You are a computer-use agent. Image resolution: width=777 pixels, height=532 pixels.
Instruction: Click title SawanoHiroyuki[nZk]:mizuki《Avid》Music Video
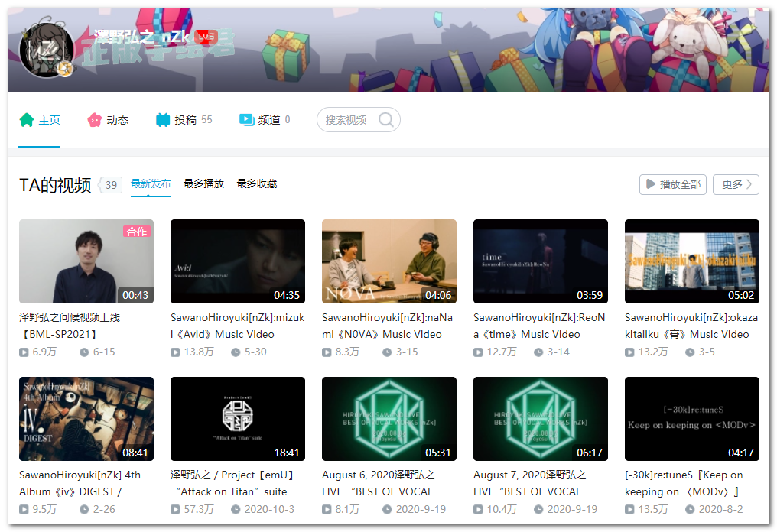(x=238, y=326)
